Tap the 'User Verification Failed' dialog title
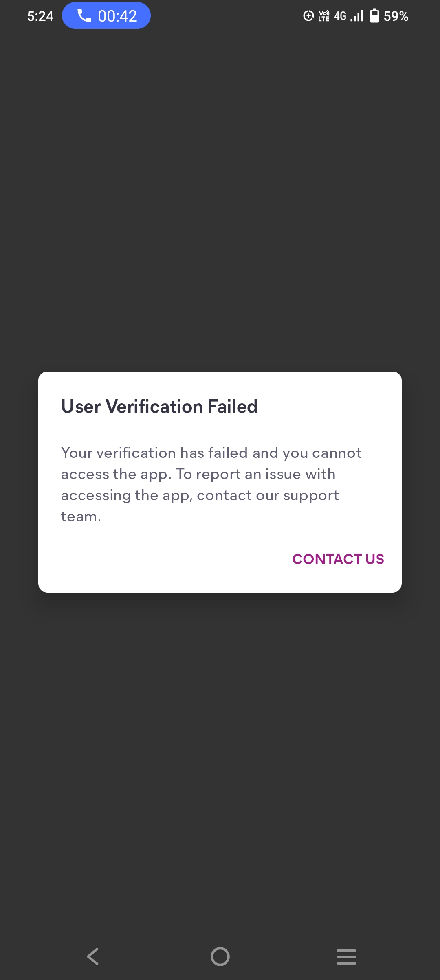440x980 pixels. click(159, 406)
